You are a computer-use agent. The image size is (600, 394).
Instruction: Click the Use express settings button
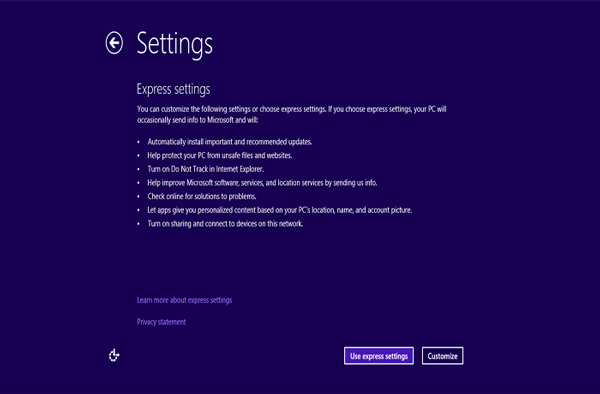tap(378, 356)
